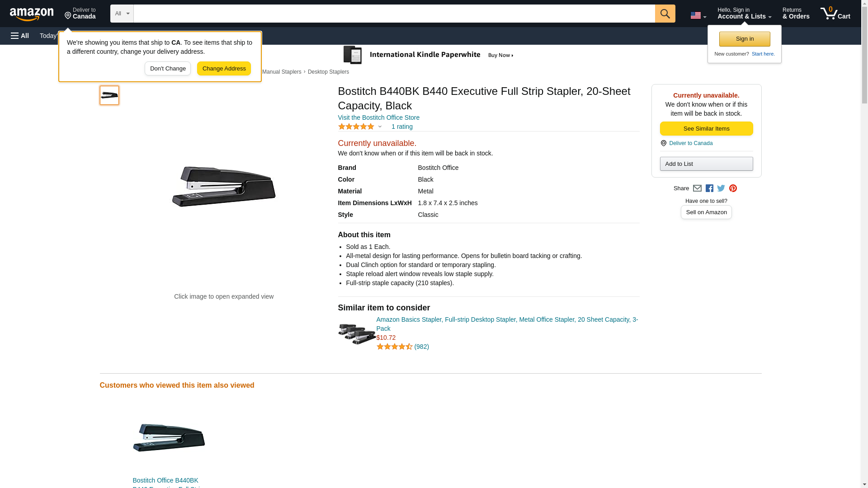
Task: Share on Facebook icon
Action: click(x=709, y=188)
